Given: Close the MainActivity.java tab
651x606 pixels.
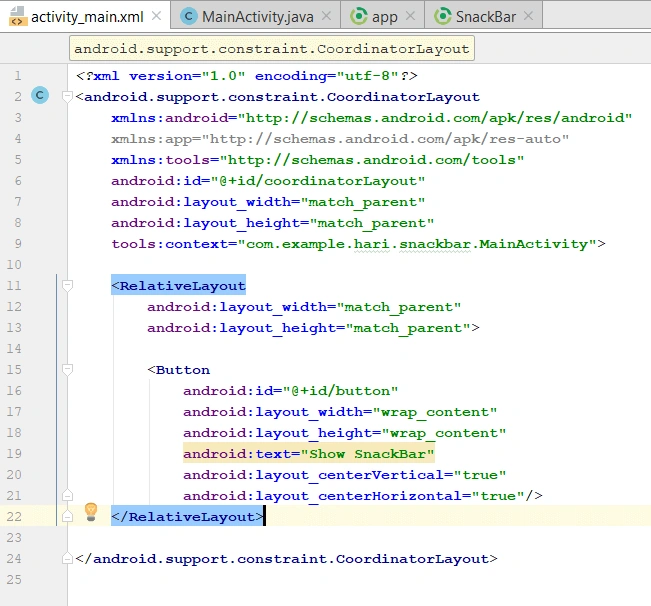Looking at the screenshot, I should coord(327,16).
